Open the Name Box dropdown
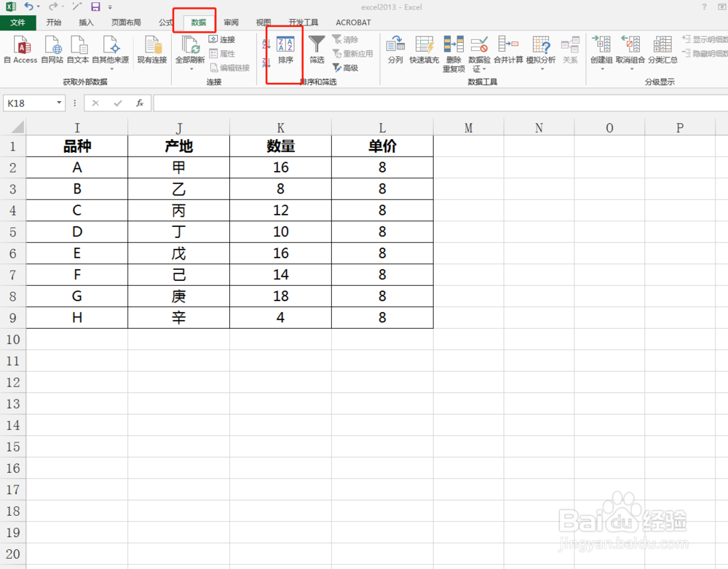 click(60, 103)
